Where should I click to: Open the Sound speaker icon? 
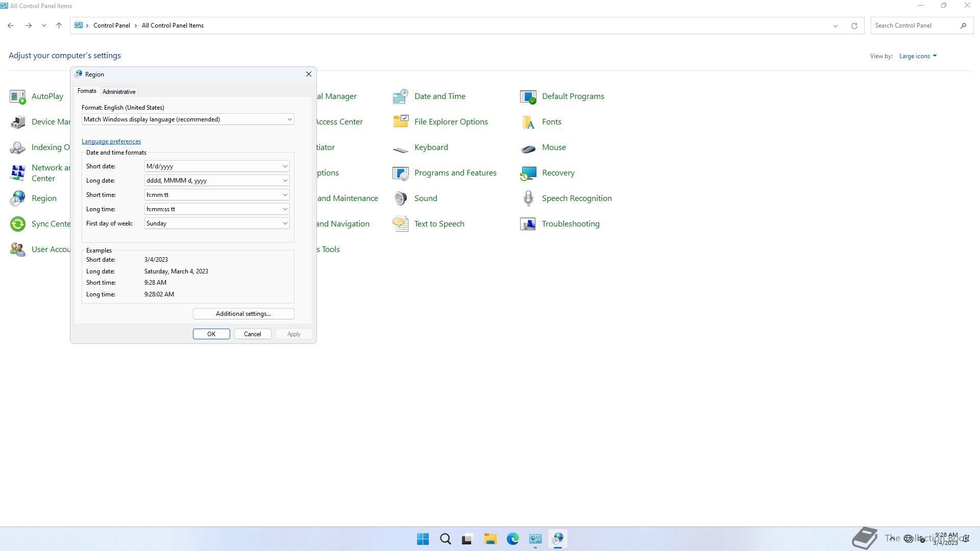click(x=401, y=198)
